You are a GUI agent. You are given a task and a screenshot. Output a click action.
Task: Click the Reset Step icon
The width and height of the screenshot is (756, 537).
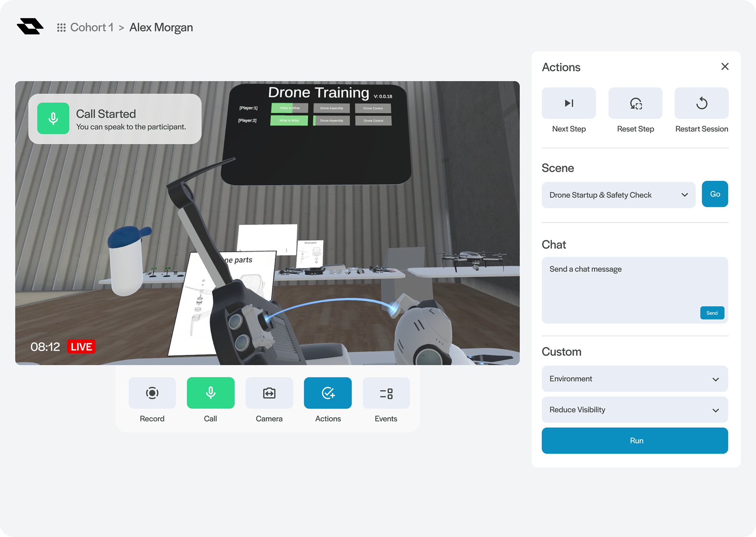635,103
